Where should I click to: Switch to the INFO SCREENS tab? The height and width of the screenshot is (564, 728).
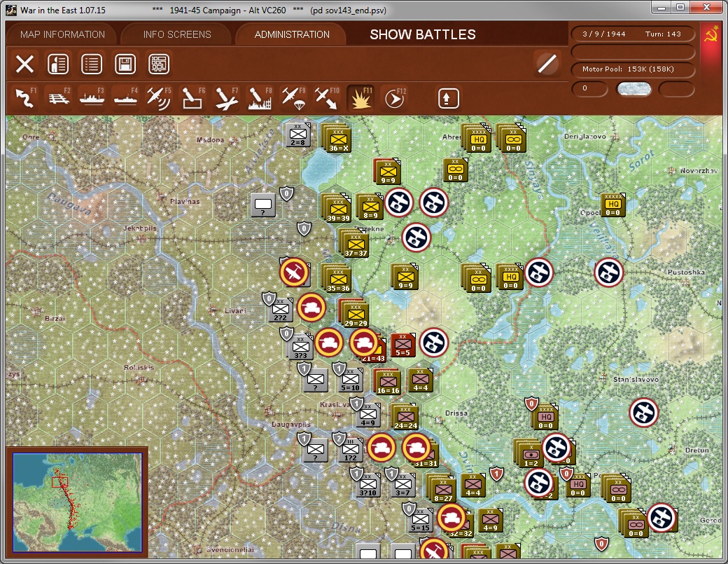click(x=176, y=34)
